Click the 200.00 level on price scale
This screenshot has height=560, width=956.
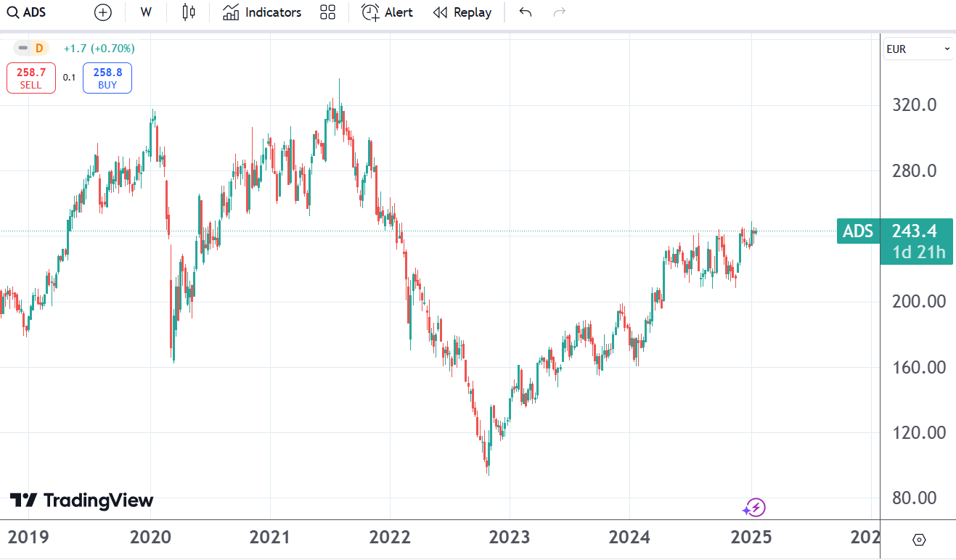tap(918, 301)
